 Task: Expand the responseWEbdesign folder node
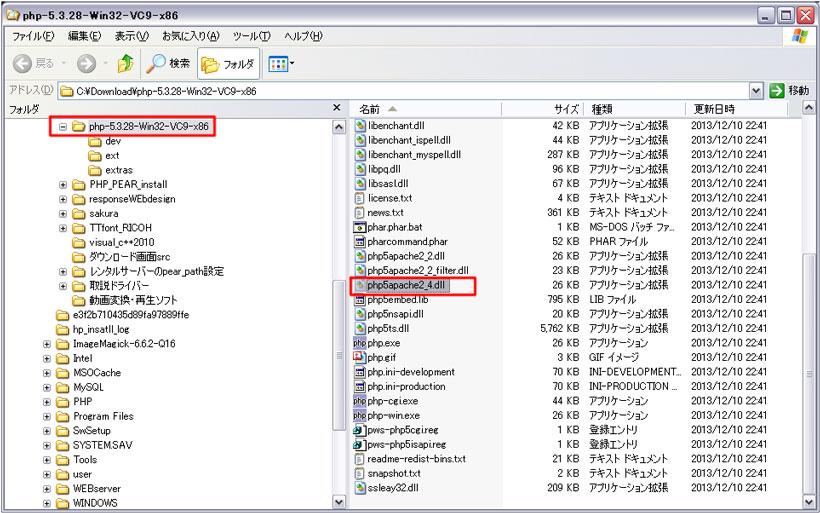tap(63, 199)
